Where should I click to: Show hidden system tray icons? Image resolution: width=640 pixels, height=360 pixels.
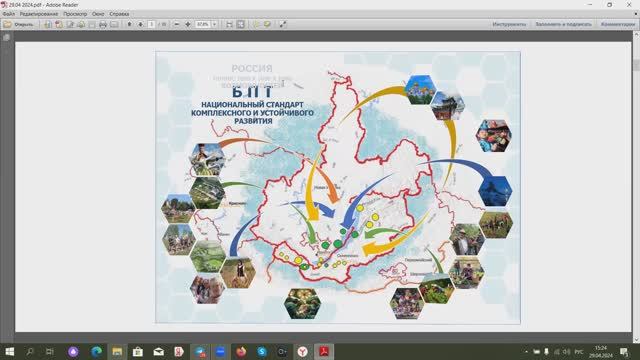pyautogui.click(x=526, y=351)
